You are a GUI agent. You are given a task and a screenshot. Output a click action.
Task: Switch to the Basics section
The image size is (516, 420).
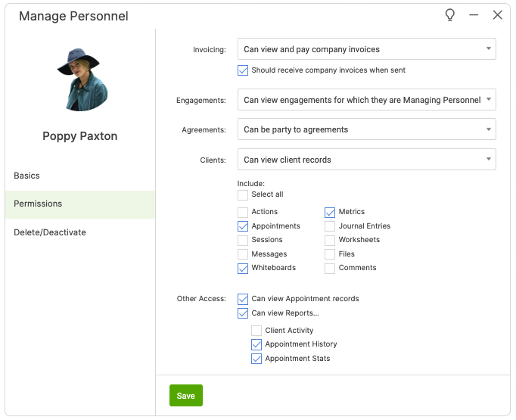pos(27,176)
